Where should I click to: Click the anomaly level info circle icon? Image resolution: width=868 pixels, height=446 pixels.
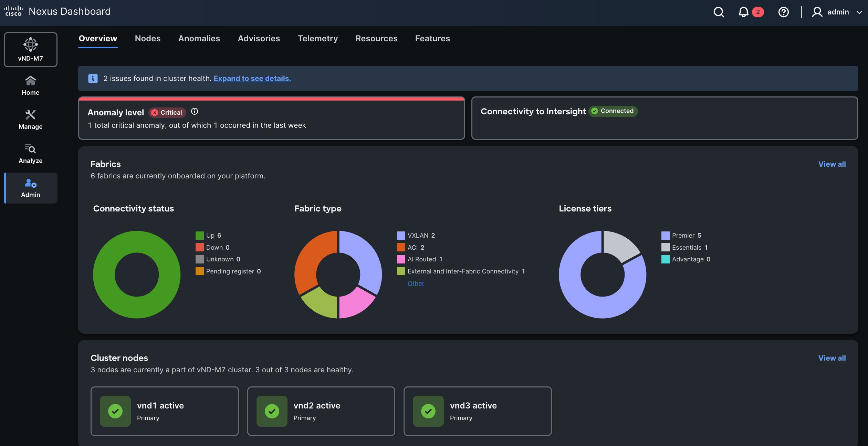[x=195, y=111]
